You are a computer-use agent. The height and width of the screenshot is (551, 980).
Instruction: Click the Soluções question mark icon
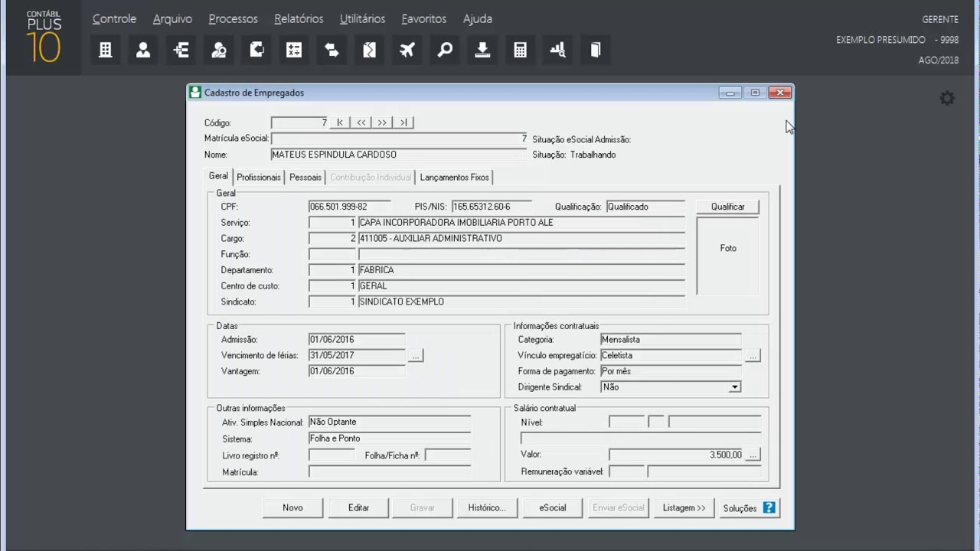[769, 507]
